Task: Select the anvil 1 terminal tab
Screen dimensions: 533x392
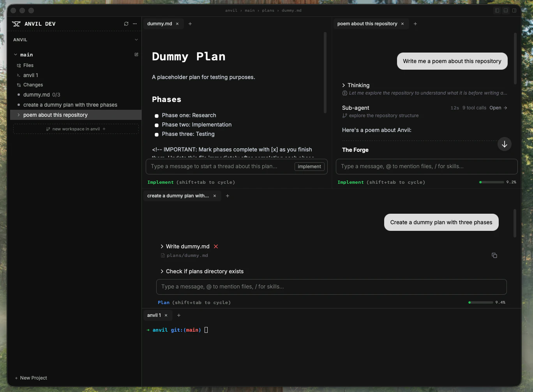Action: click(154, 315)
